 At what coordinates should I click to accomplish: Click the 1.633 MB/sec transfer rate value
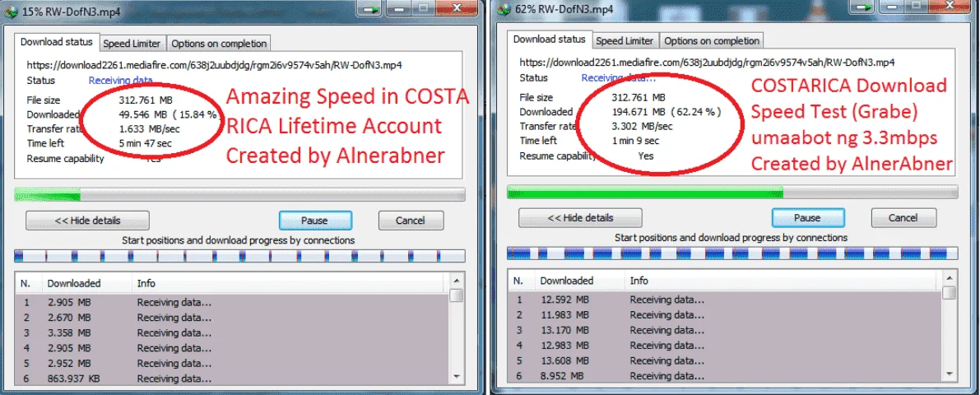149,128
